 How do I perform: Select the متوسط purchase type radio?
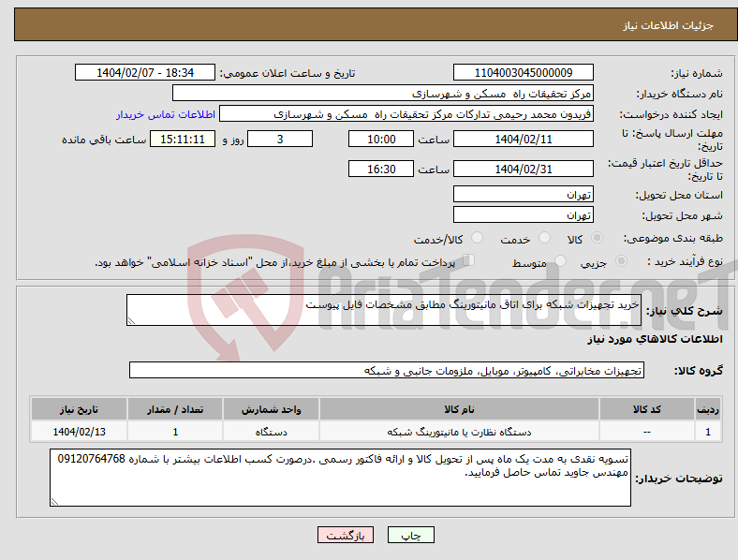pyautogui.click(x=561, y=261)
